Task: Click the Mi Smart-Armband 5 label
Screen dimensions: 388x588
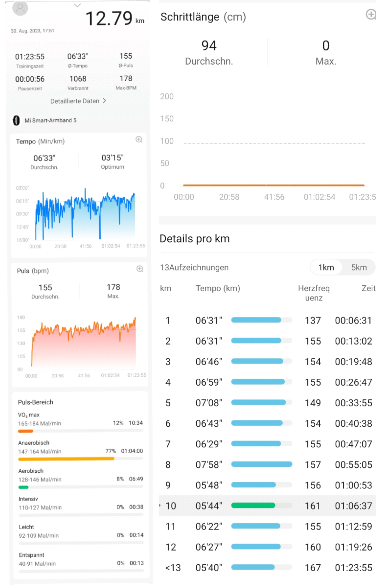Action: tap(50, 121)
